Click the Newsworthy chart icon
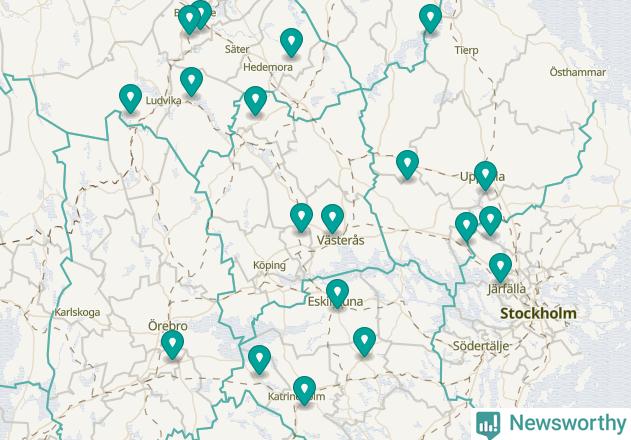Viewport: 631px width, 440px height. point(488,425)
